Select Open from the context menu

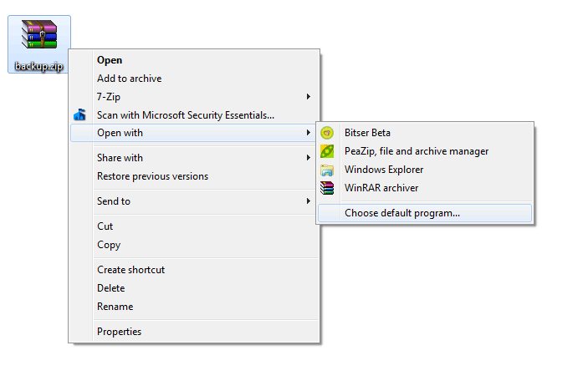tap(110, 60)
